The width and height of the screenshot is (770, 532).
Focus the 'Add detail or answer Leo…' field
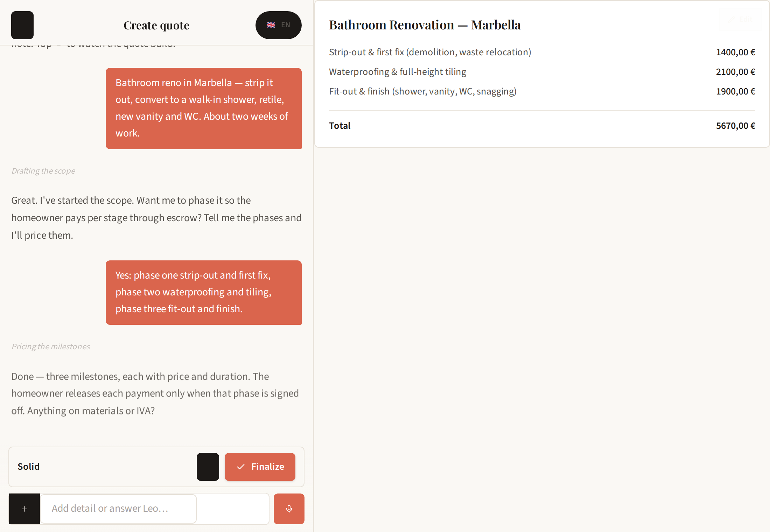click(x=118, y=509)
